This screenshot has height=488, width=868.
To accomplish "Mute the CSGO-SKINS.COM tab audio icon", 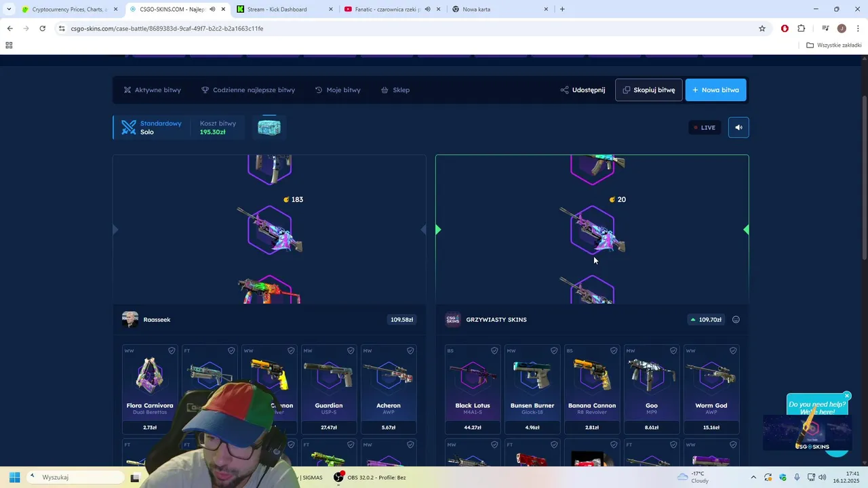I will coord(212,9).
